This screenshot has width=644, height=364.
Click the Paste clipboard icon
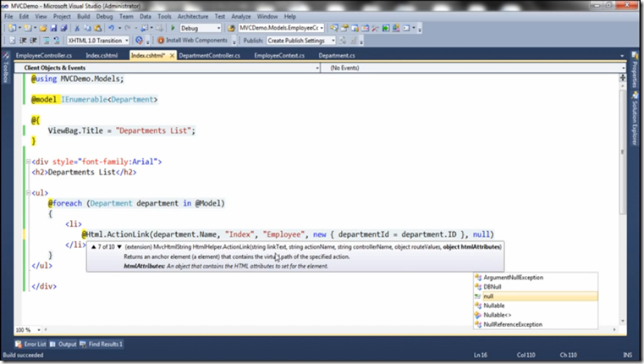point(98,28)
